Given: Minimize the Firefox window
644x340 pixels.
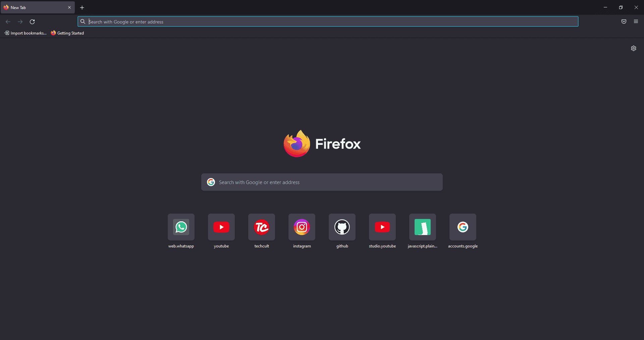Looking at the screenshot, I should point(605,7).
